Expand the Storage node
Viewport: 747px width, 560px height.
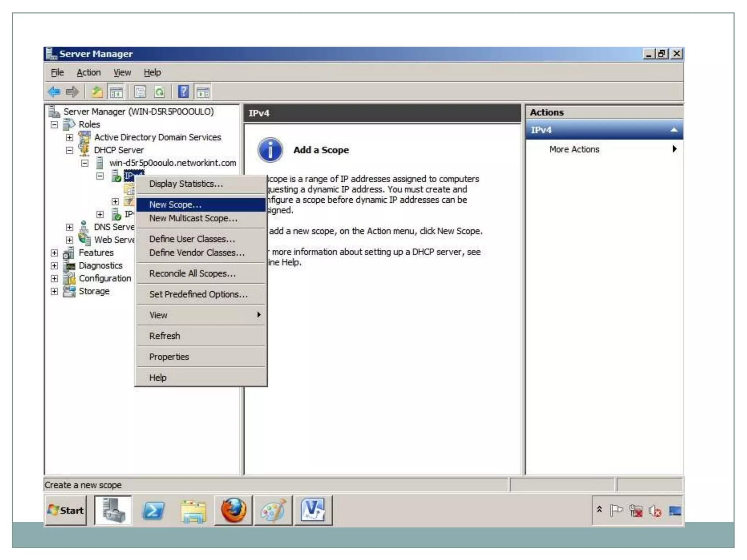54,291
